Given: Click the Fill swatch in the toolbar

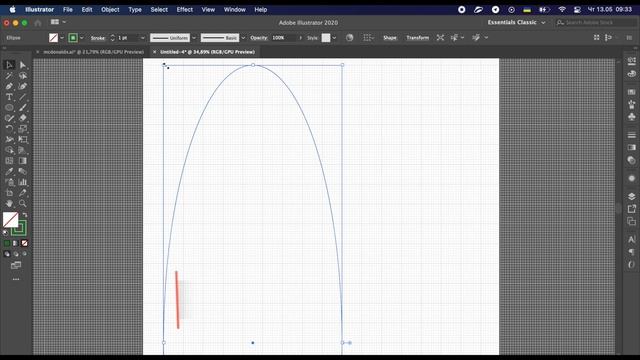Looking at the screenshot, I should [x=11, y=220].
